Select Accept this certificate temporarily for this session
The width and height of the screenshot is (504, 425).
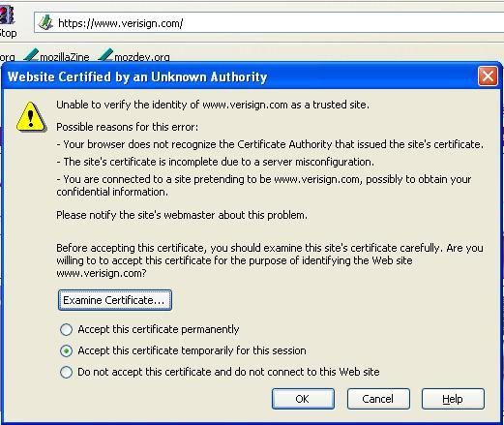pos(66,350)
